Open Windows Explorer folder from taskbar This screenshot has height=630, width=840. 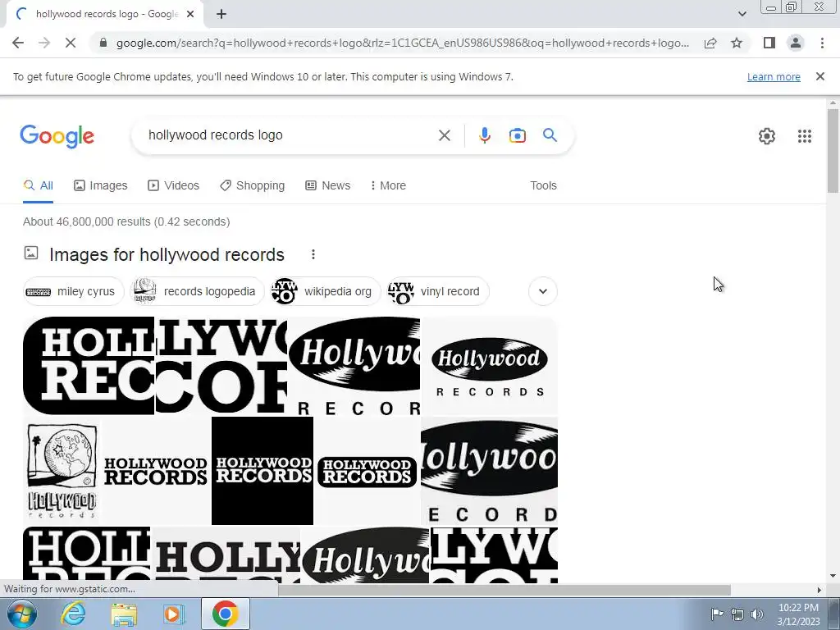pos(124,614)
